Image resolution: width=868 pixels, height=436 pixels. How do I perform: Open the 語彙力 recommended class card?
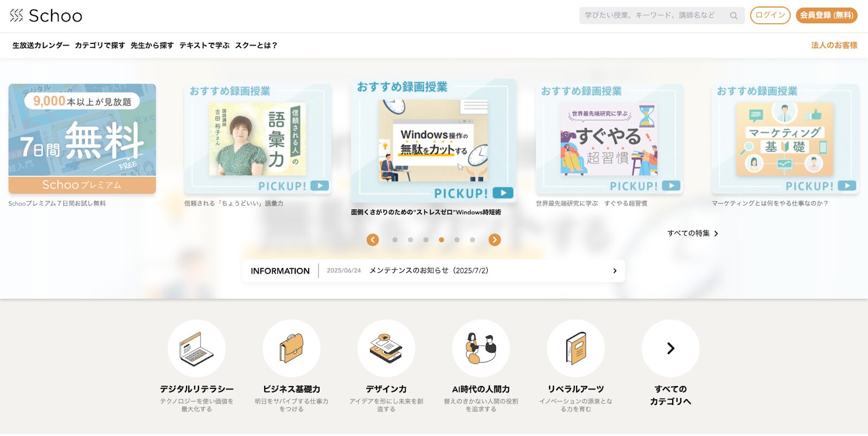point(258,139)
